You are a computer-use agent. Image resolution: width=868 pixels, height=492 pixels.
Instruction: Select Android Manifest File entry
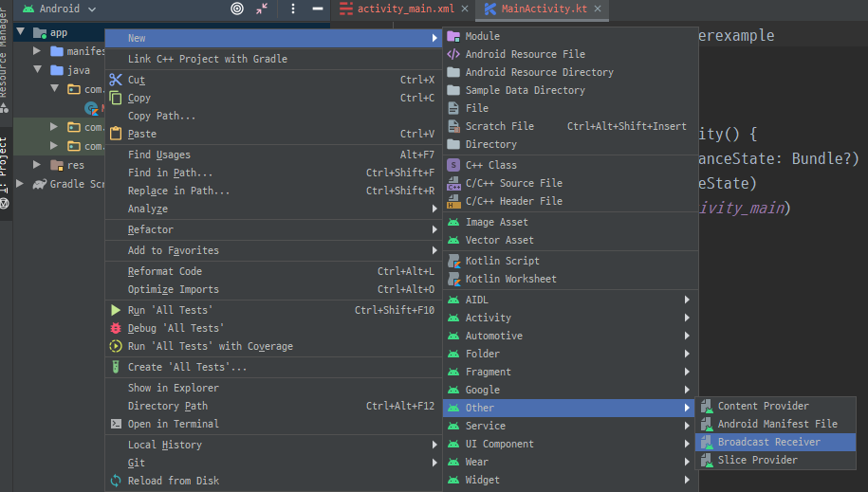pyautogui.click(x=776, y=424)
